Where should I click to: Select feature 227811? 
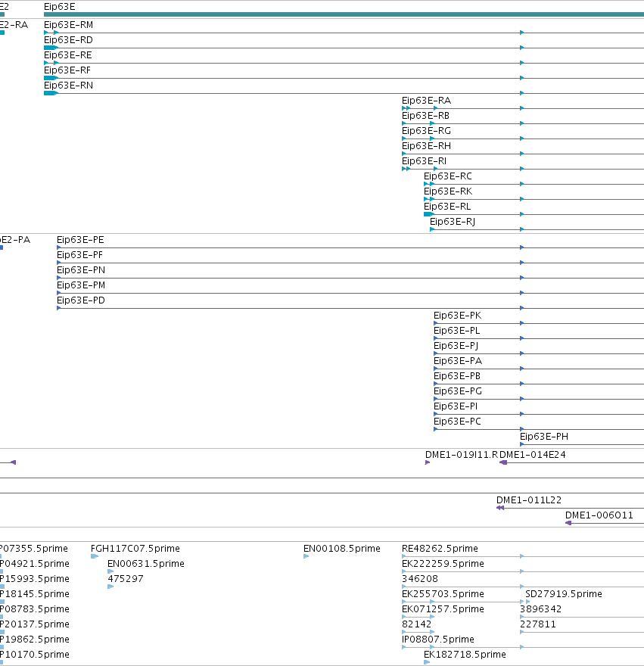tap(538, 624)
